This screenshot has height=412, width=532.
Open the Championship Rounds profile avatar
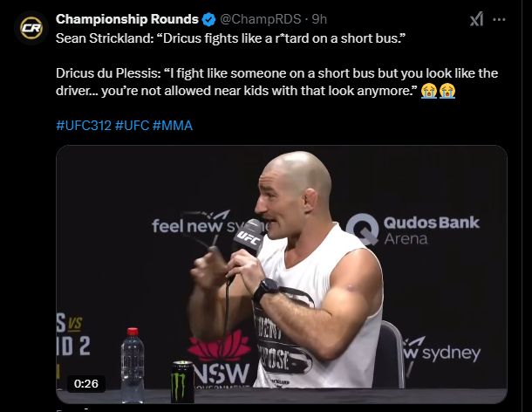coord(31,28)
